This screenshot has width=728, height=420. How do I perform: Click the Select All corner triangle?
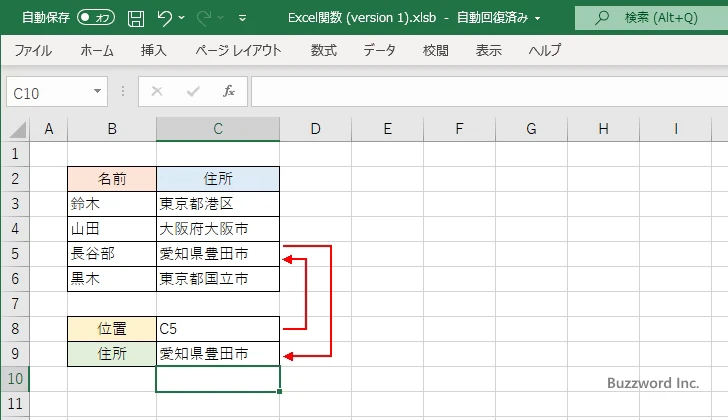pos(18,130)
